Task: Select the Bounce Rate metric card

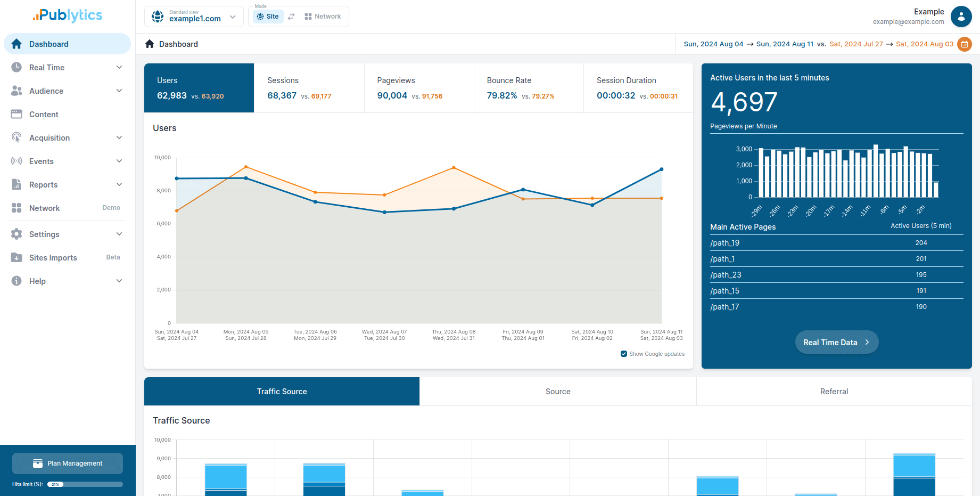Action: [529, 88]
